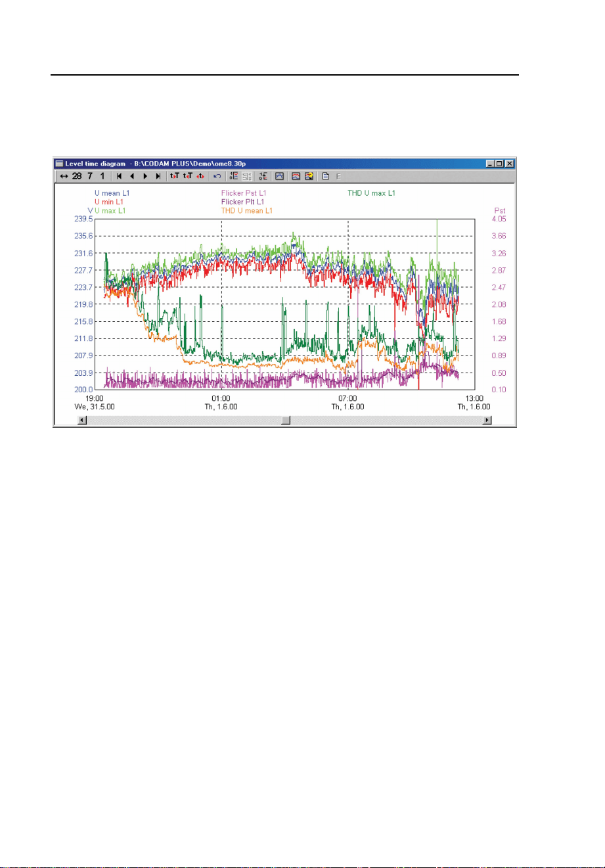The image size is (605, 868).
Task: Minimize the Level time diagram window
Action: pos(490,163)
